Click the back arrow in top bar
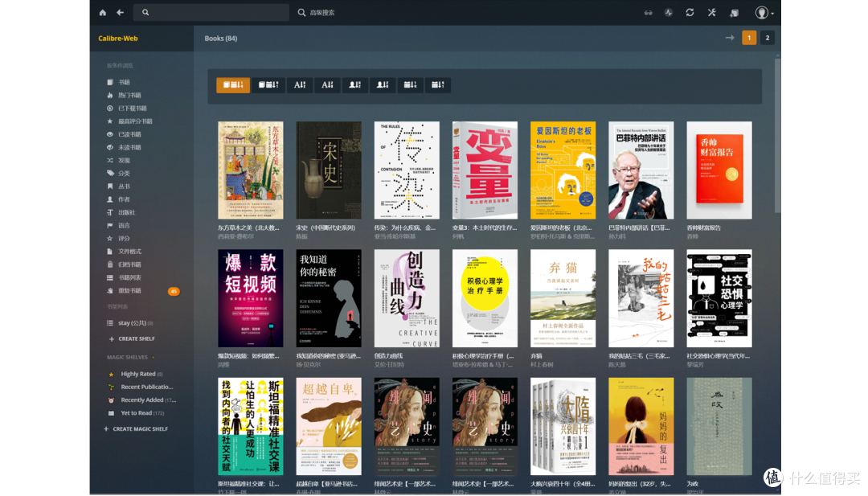 click(120, 12)
